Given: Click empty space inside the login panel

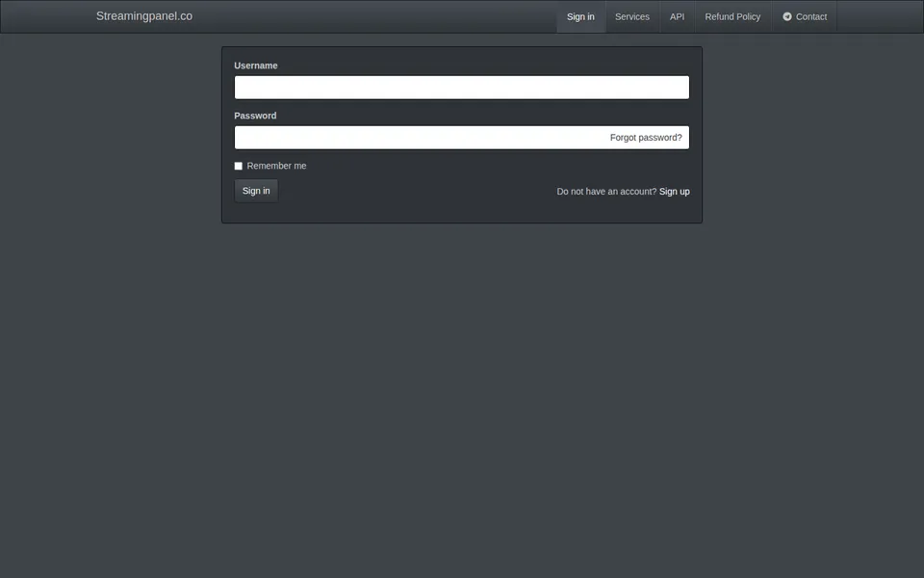Looking at the screenshot, I should pyautogui.click(x=413, y=192).
